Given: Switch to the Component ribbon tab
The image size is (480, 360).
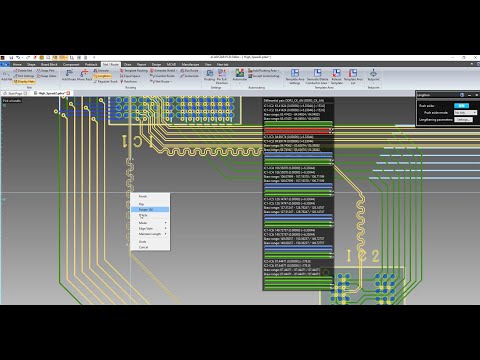Looking at the screenshot, I should coord(71,64).
